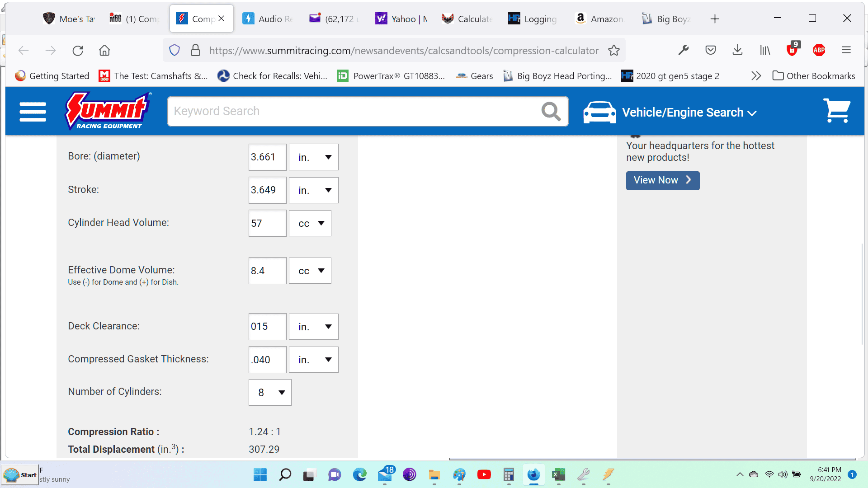The height and width of the screenshot is (488, 868).
Task: Open the Firefox library icon
Action: click(x=765, y=50)
